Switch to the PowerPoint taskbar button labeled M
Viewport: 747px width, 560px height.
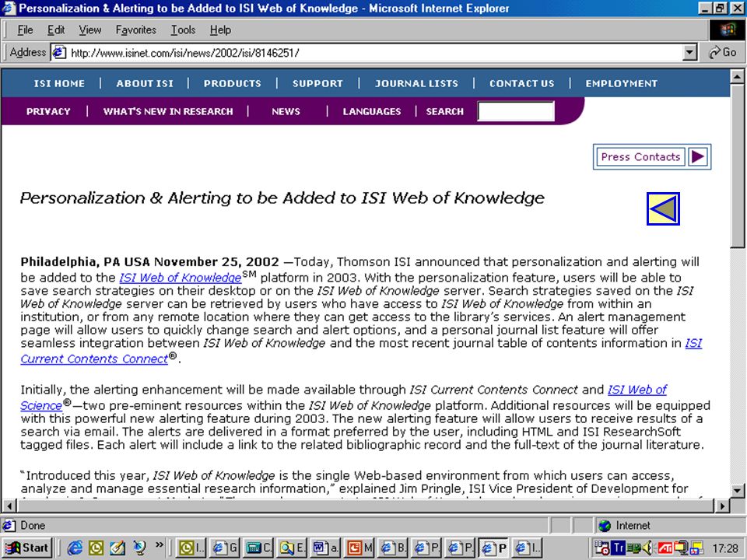coord(359,548)
